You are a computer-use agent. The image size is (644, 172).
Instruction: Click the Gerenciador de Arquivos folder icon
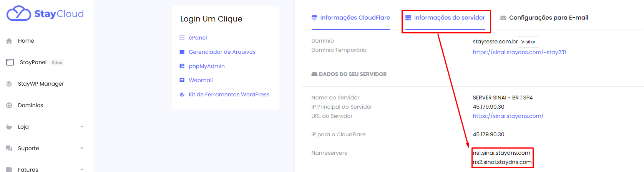(x=182, y=52)
